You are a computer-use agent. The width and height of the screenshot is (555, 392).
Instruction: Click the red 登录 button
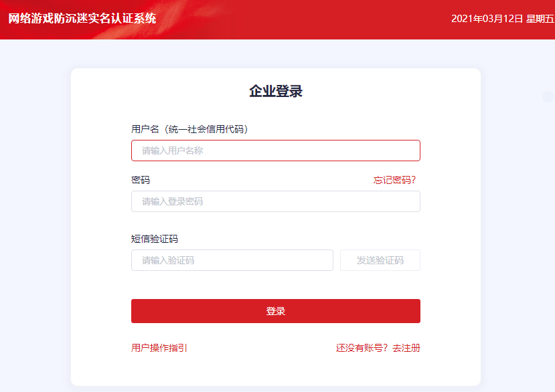(x=275, y=311)
